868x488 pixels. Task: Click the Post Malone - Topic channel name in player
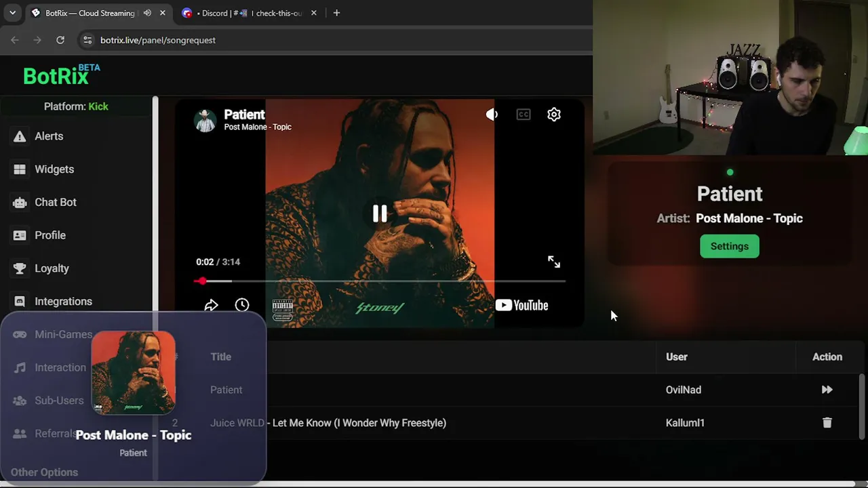point(258,127)
